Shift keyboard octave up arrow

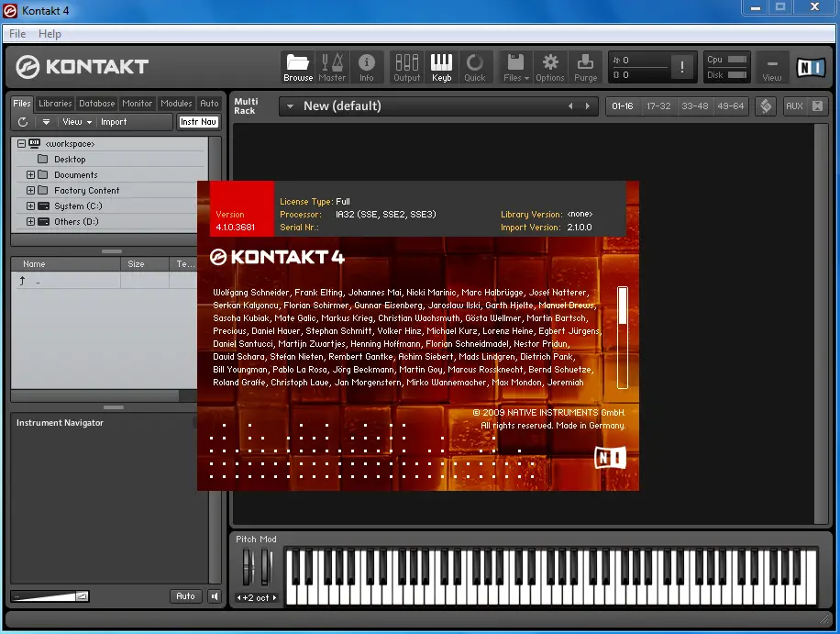tap(274, 597)
